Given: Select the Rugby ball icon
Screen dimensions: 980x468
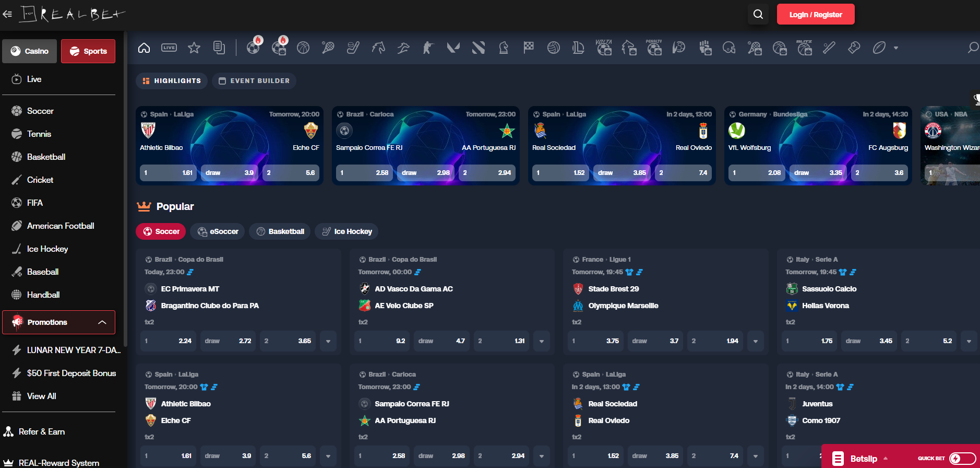Looking at the screenshot, I should [x=879, y=48].
